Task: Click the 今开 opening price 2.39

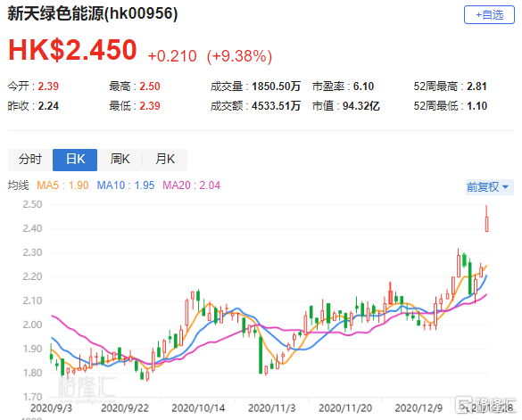Action: 48,86
